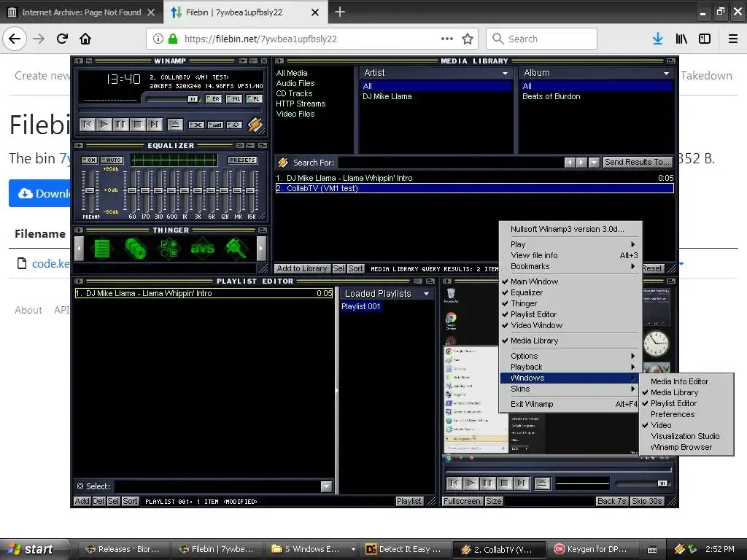
Task: Adjust the Winamp volume slider handle
Action: pyautogui.click(x=193, y=99)
